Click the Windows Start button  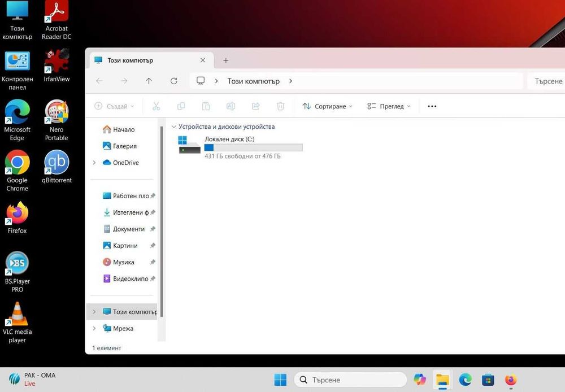point(280,380)
